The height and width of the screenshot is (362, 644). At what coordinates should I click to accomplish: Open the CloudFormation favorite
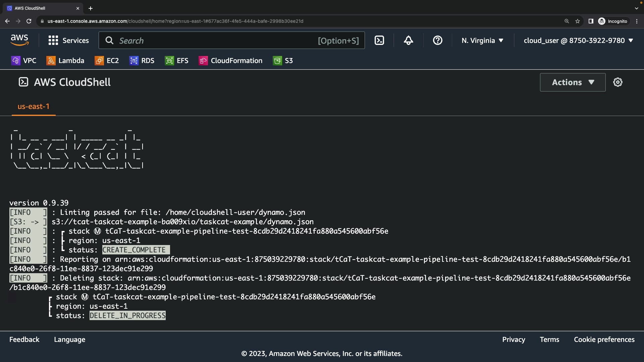click(x=230, y=61)
